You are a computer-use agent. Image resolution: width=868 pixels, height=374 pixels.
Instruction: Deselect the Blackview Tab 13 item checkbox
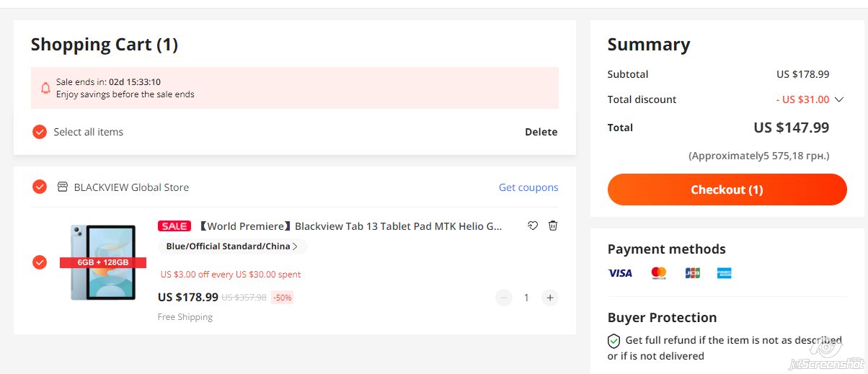(40, 262)
